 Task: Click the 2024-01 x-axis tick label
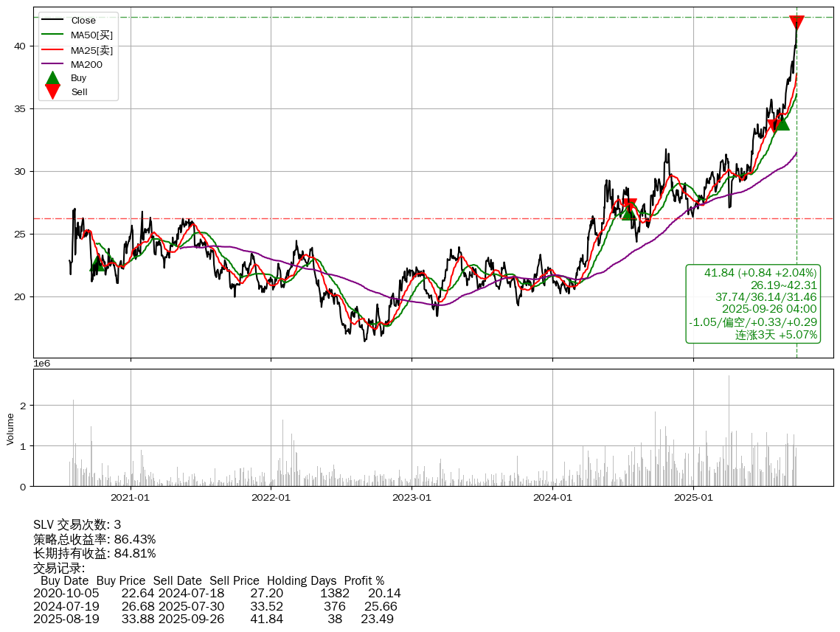click(x=552, y=497)
